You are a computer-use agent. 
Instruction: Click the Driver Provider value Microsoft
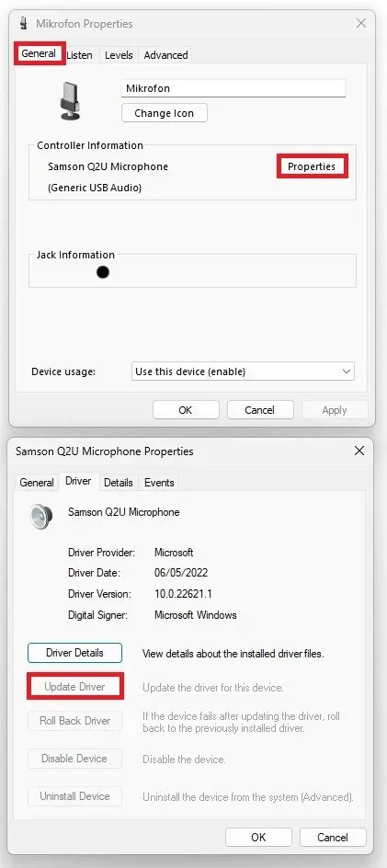174,553
